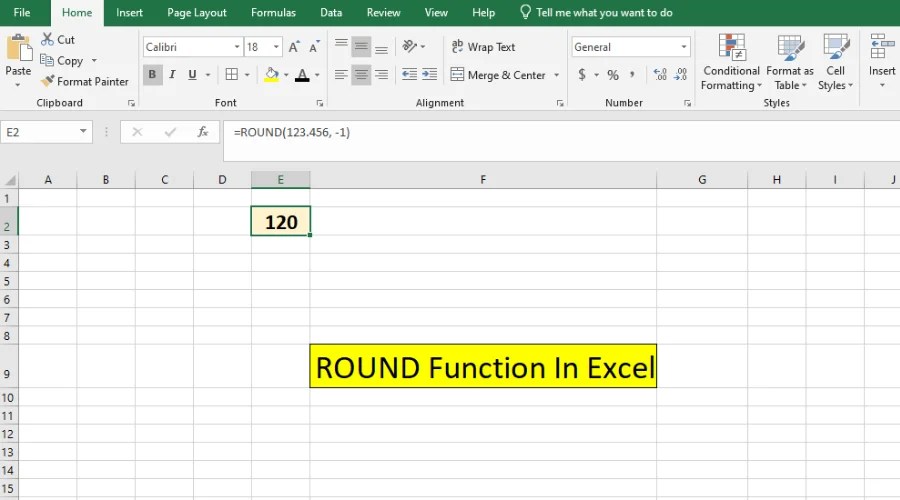Apply comma style number format
Viewport: 900px width, 500px height.
point(632,75)
